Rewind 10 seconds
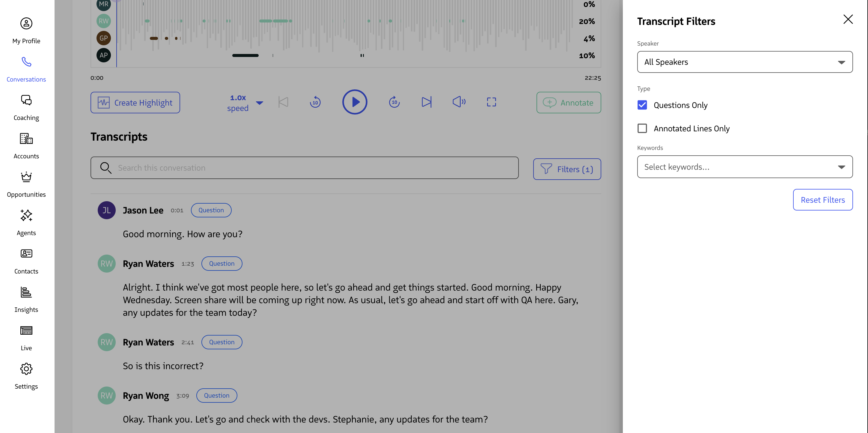The width and height of the screenshot is (868, 433). click(315, 102)
